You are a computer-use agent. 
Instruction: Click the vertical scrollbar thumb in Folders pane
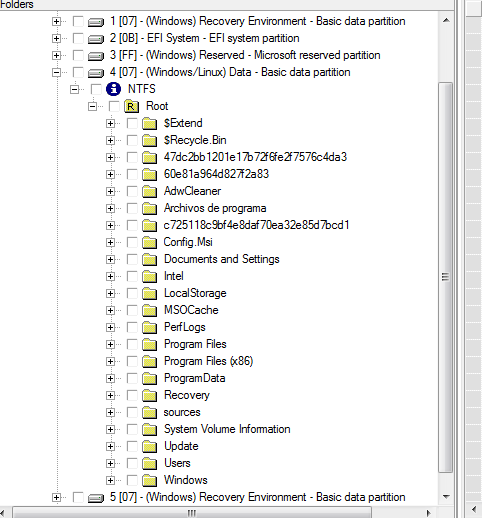(446, 277)
